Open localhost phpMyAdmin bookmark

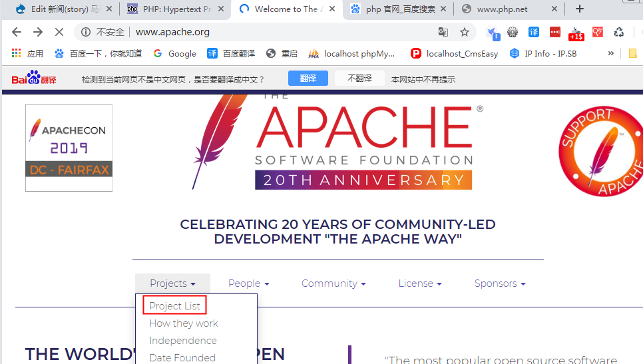tap(352, 53)
